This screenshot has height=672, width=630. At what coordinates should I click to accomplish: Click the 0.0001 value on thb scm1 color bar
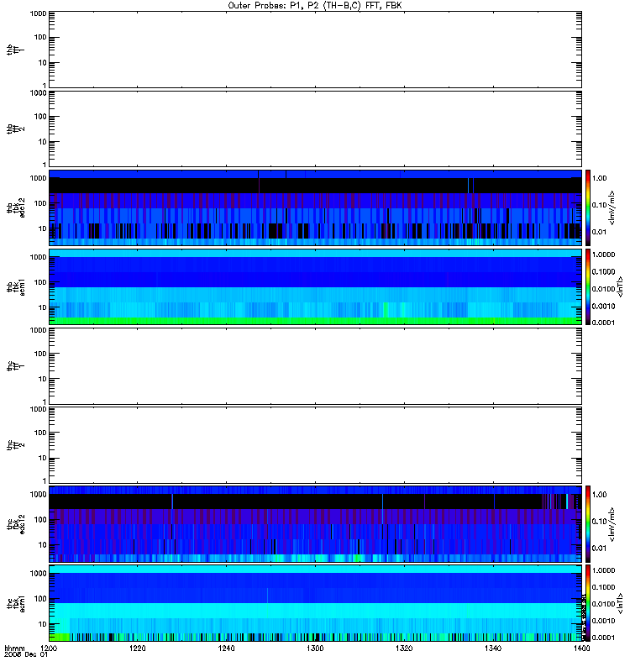603,323
